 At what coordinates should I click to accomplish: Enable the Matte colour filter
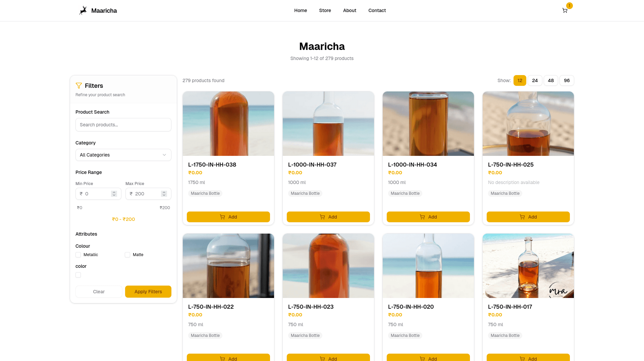coord(127,255)
